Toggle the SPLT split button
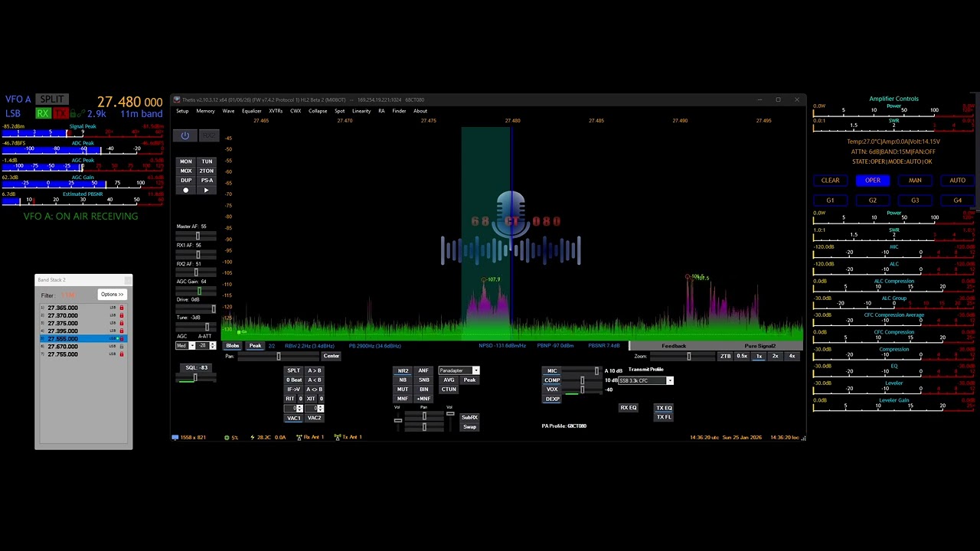The height and width of the screenshot is (551, 980). 293,370
